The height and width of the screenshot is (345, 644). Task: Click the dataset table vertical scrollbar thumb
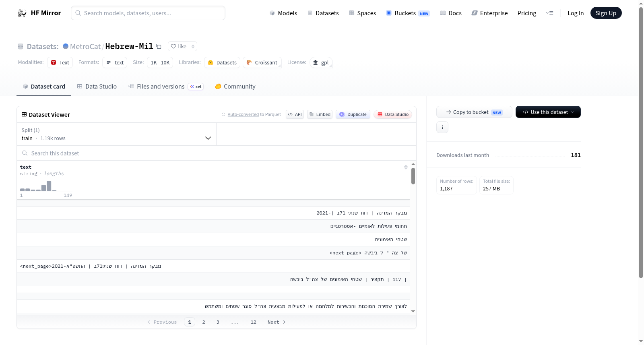tap(413, 176)
